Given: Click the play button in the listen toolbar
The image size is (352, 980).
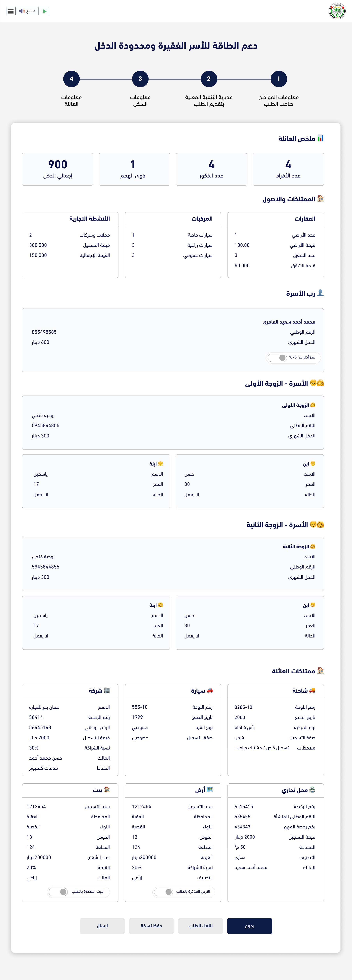Looking at the screenshot, I should pyautogui.click(x=44, y=11).
